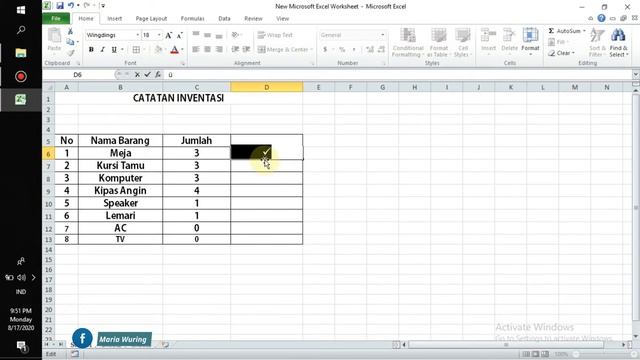Apply the Fill Color bucket
The image size is (640, 360).
pos(158,49)
